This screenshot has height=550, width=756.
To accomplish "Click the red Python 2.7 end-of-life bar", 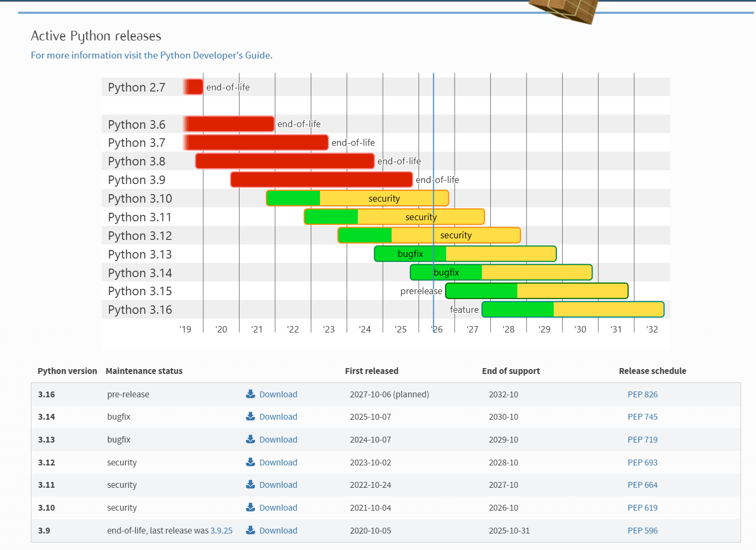I will [193, 87].
